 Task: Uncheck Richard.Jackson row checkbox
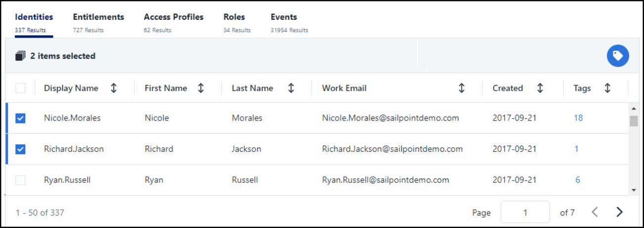tap(20, 149)
